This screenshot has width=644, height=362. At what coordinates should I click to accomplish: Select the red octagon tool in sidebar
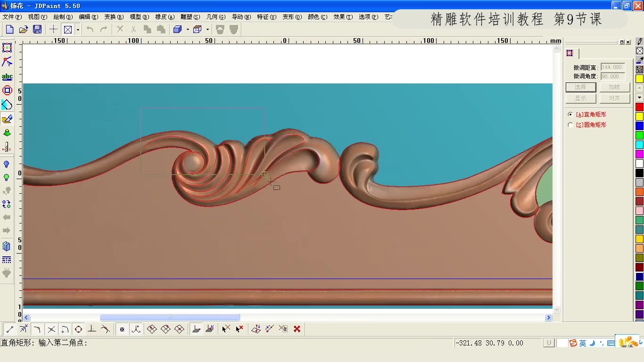tap(7, 90)
